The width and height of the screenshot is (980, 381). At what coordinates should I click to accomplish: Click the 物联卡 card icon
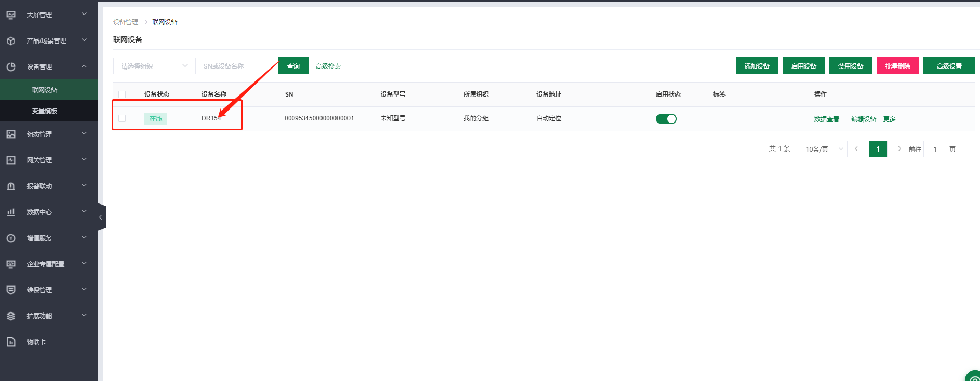tap(11, 342)
